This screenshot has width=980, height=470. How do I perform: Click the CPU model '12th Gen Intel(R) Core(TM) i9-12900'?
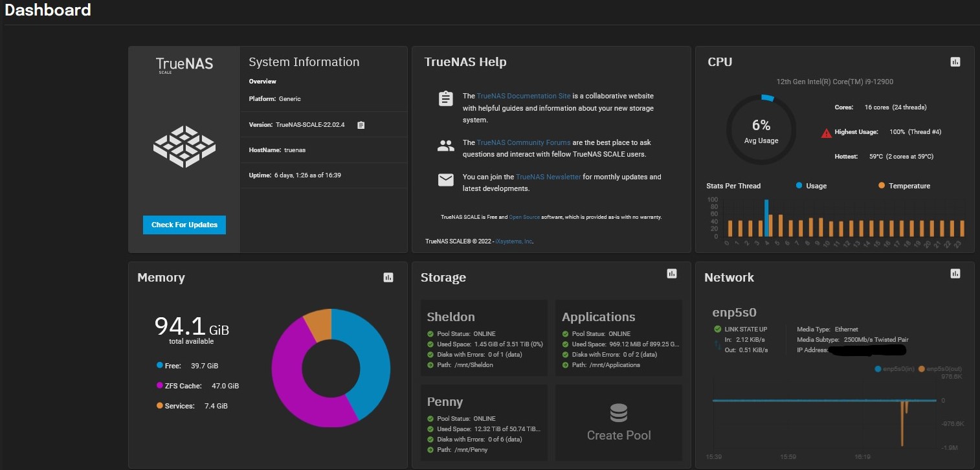[835, 82]
